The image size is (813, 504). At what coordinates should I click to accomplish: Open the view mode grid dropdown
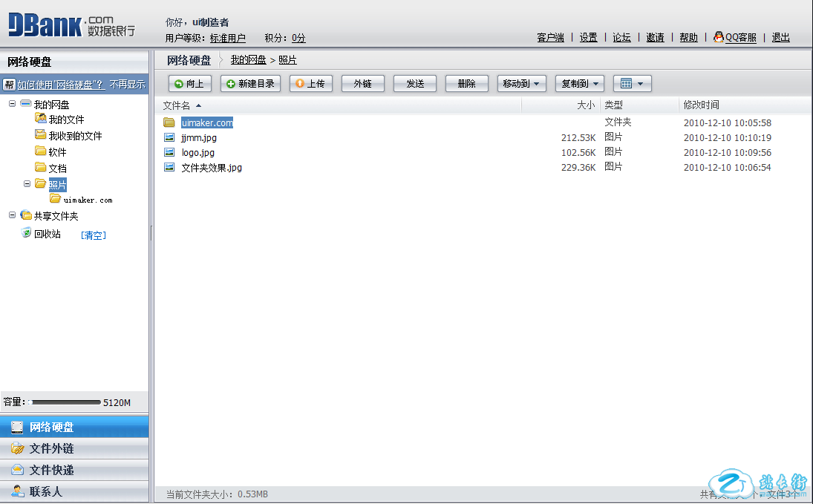click(632, 84)
